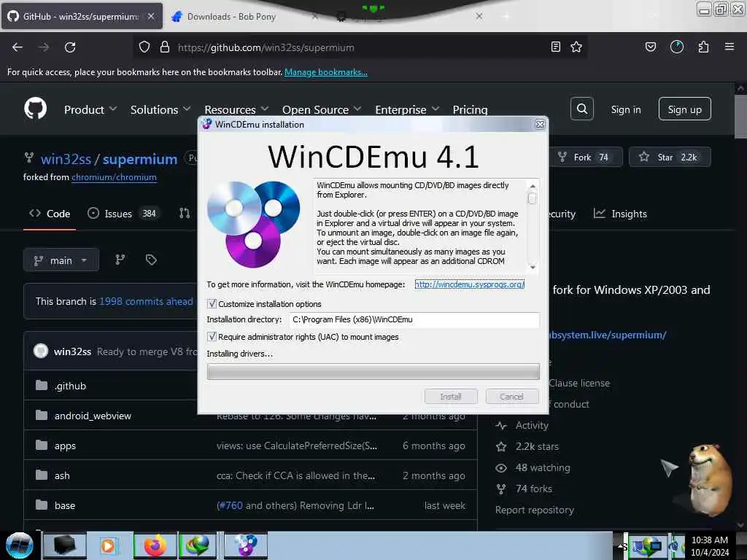Viewport: 747px width, 560px height.
Task: Open the Report repository link
Action: point(535,510)
